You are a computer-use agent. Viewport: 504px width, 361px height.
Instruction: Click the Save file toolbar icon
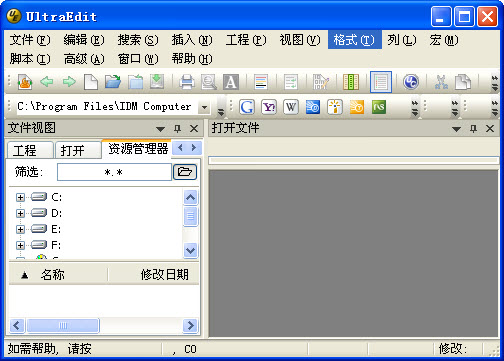tap(157, 82)
